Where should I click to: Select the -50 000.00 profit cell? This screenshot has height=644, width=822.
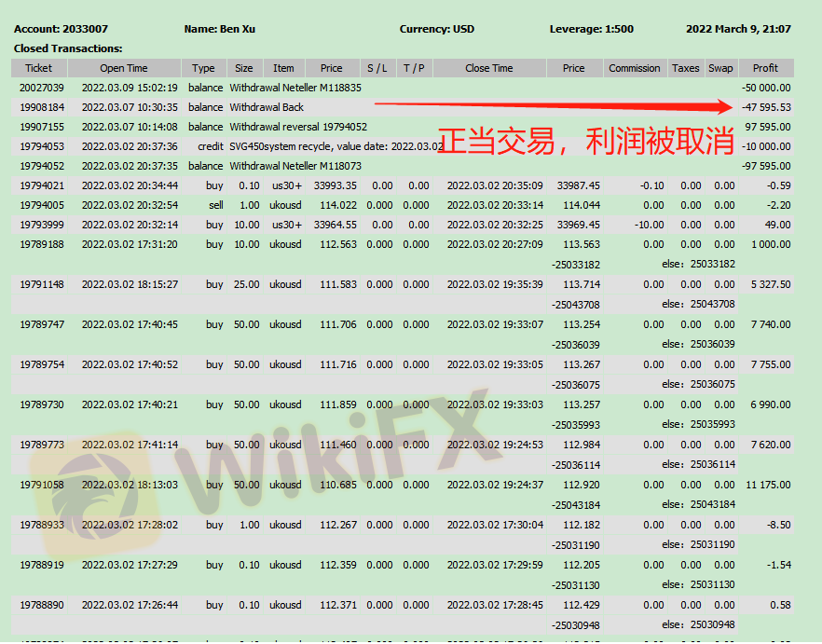click(x=766, y=88)
